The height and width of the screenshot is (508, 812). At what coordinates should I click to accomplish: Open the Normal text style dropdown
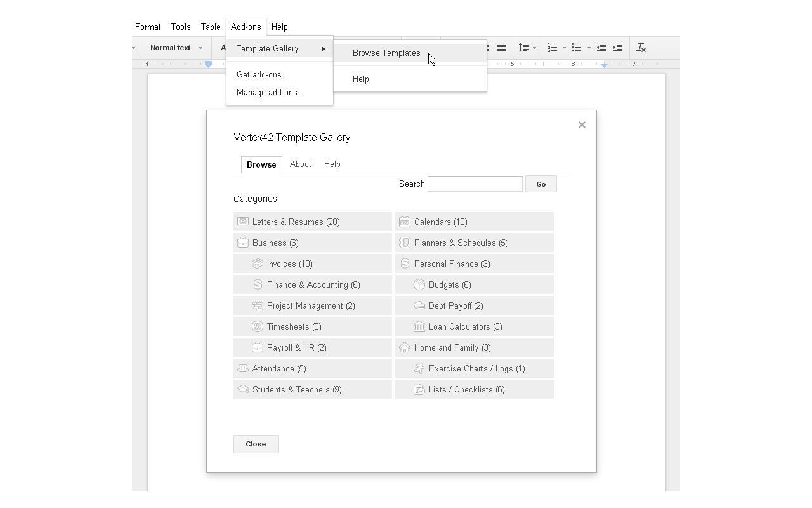(176, 48)
